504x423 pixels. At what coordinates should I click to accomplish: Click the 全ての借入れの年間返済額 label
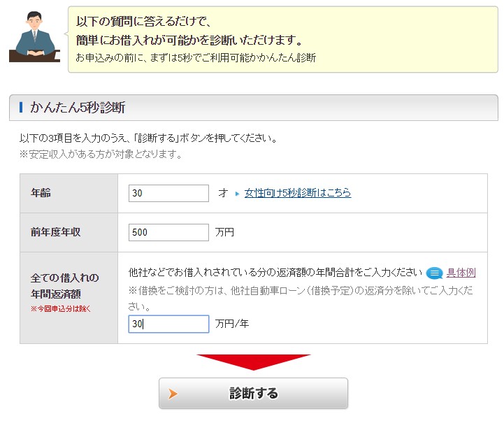click(64, 286)
